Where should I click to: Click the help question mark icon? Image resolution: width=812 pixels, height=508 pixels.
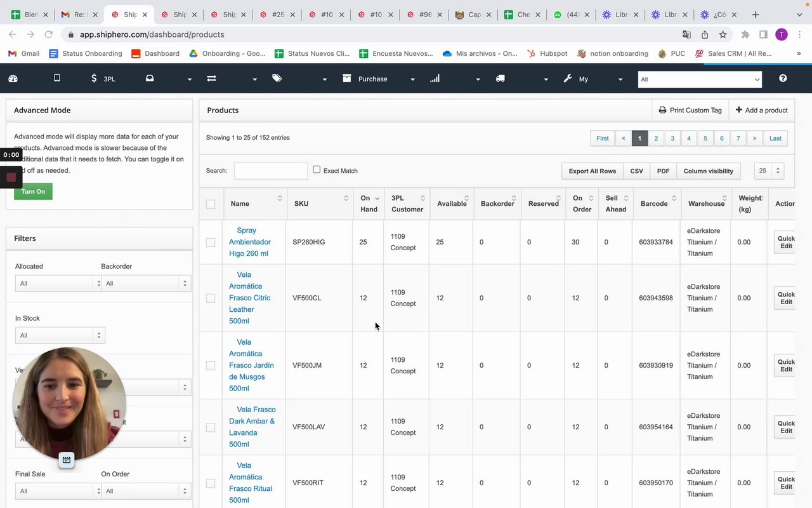coord(783,78)
